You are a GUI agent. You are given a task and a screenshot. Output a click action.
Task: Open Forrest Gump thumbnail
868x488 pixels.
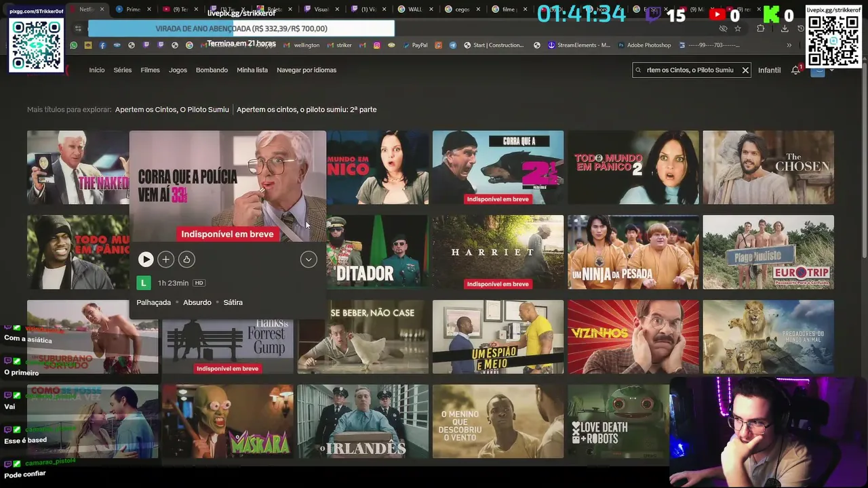click(228, 346)
